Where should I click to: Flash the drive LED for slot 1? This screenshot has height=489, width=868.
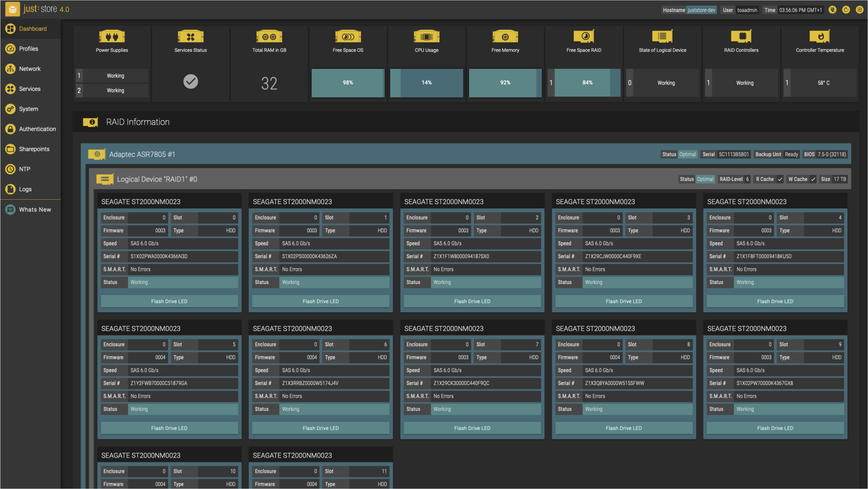coord(321,301)
